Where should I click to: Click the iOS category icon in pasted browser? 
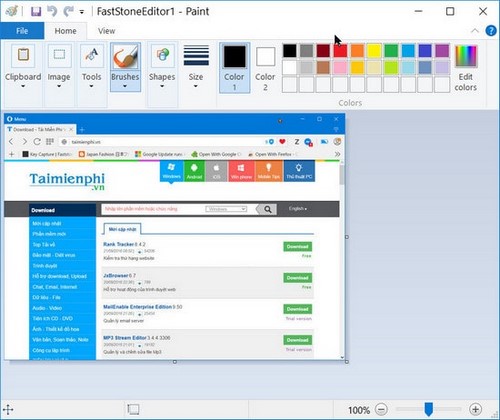tap(216, 171)
